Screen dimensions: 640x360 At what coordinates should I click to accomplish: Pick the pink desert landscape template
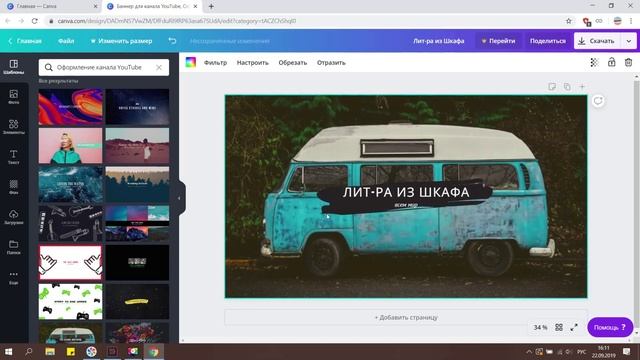click(x=137, y=146)
